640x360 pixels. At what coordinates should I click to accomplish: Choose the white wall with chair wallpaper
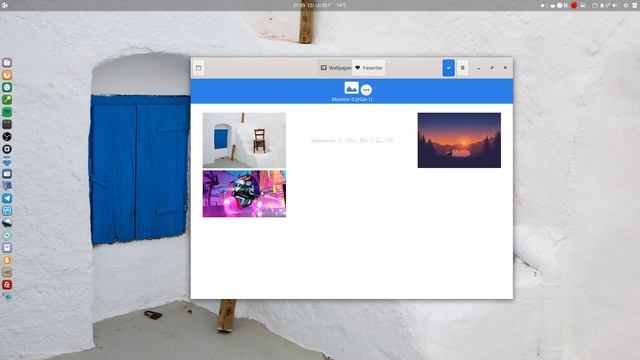[x=244, y=140]
